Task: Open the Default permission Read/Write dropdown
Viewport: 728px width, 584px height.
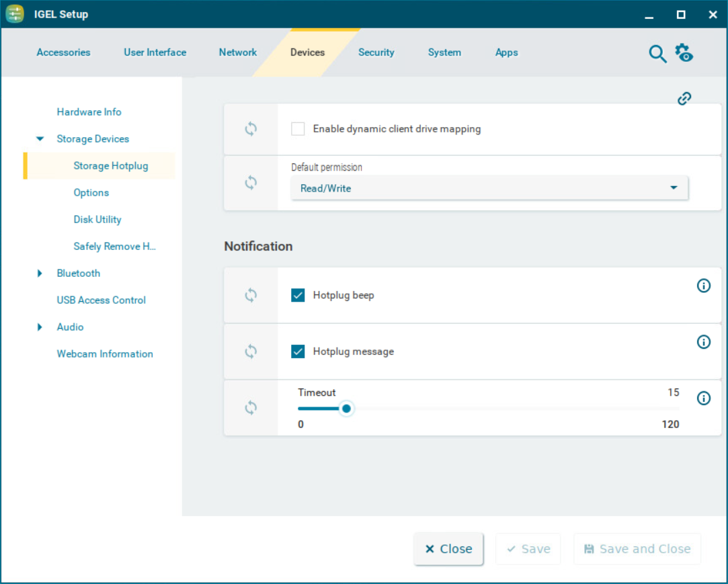Action: click(x=489, y=188)
